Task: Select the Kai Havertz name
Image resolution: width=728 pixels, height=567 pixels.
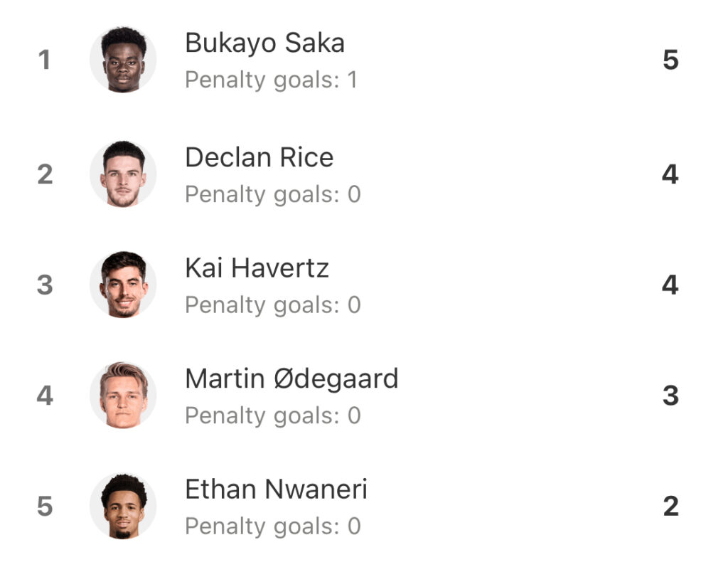Action: click(x=257, y=268)
